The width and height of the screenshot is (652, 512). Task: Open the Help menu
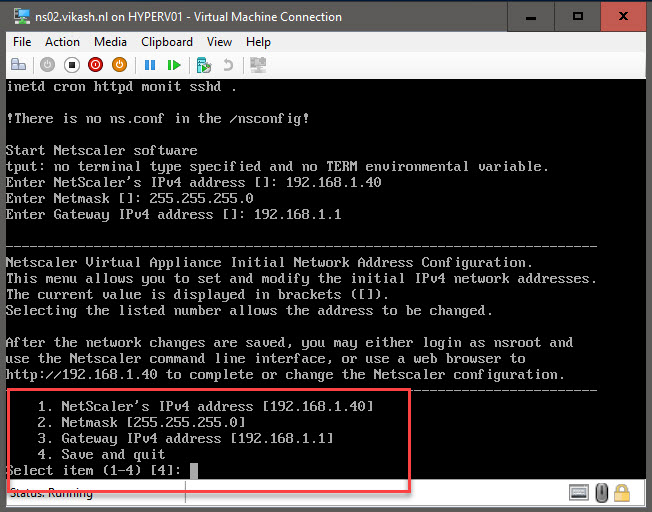pos(258,42)
